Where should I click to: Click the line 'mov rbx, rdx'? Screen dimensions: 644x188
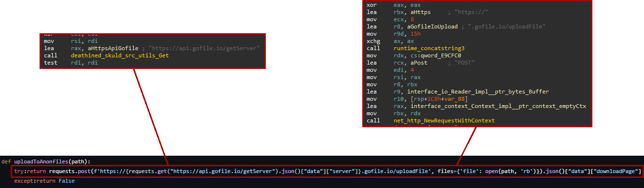click(393, 113)
